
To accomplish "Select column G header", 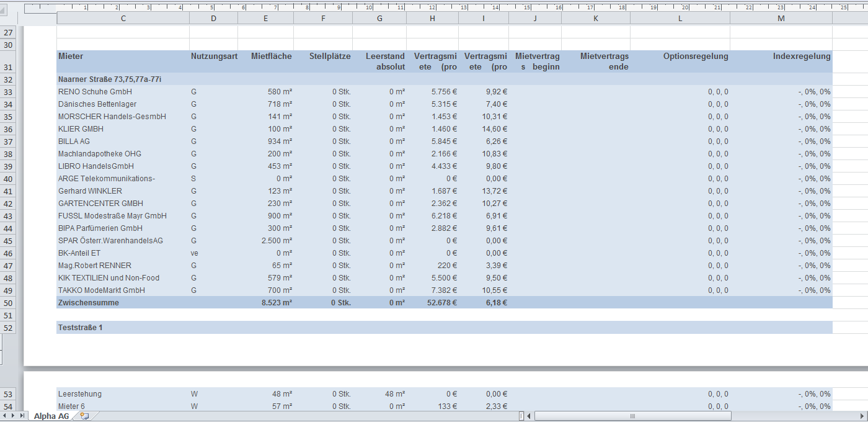I will tap(379, 19).
